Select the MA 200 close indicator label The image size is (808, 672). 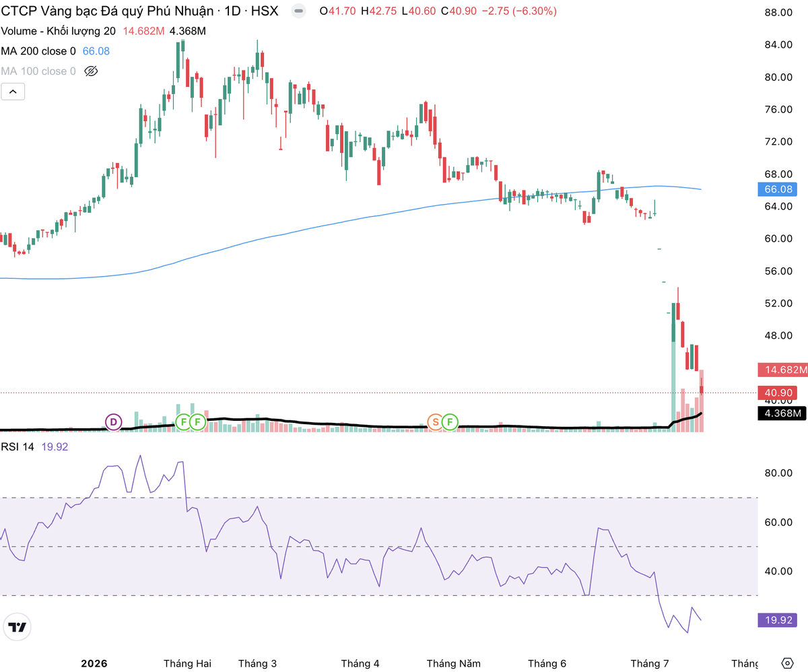(38, 51)
